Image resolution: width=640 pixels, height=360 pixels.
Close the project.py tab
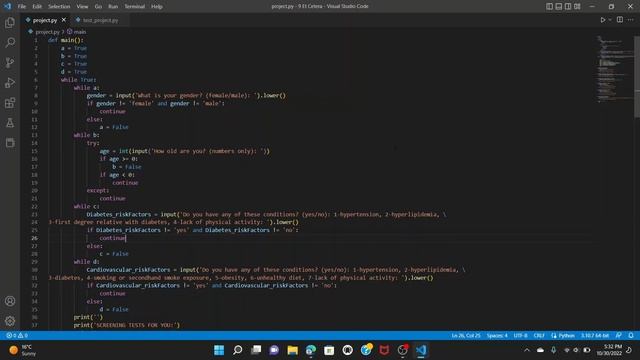tap(64, 20)
